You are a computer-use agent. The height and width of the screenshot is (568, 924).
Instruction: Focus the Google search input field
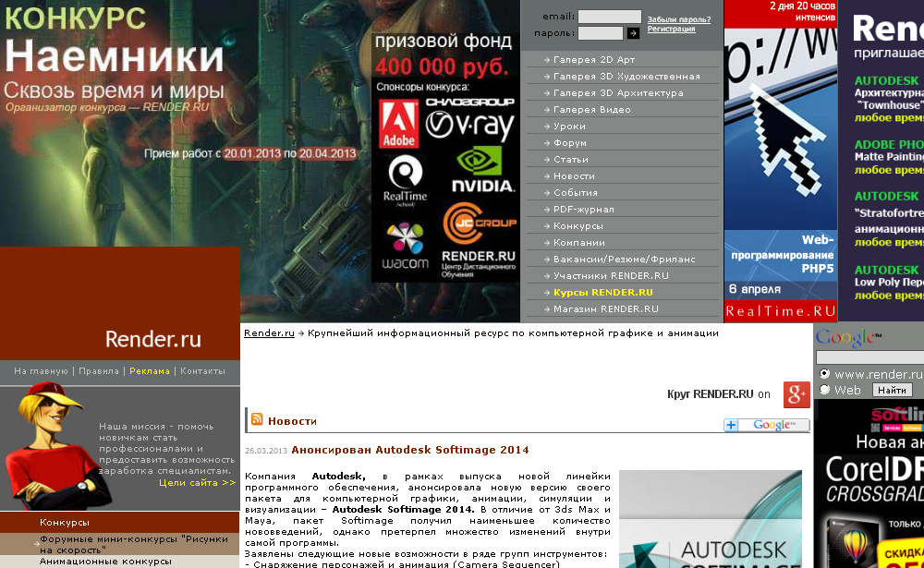point(869,357)
